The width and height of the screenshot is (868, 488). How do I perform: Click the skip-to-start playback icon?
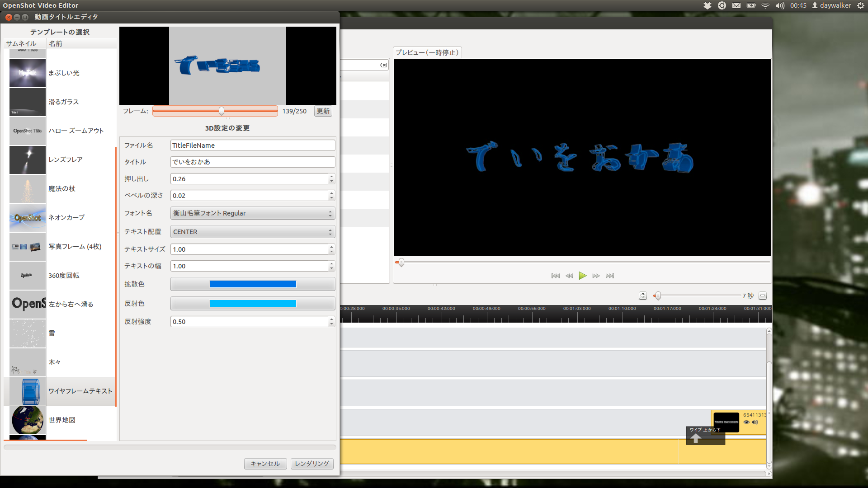point(556,276)
